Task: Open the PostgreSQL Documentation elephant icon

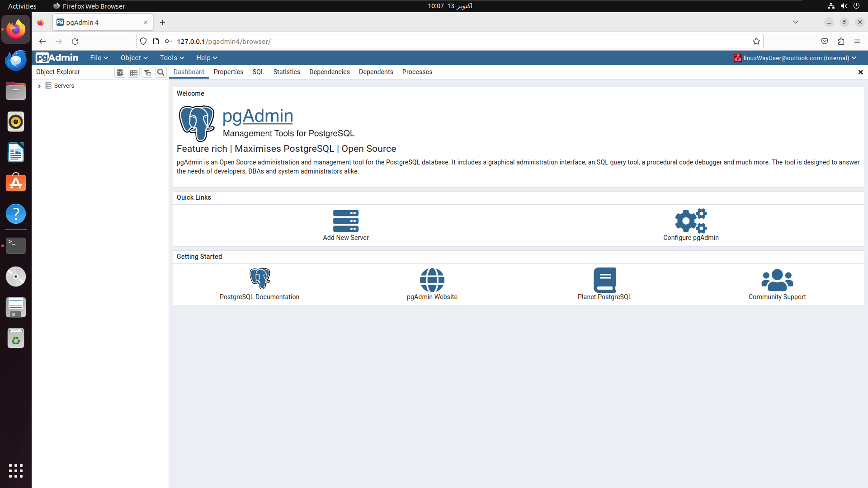Action: pyautogui.click(x=259, y=279)
